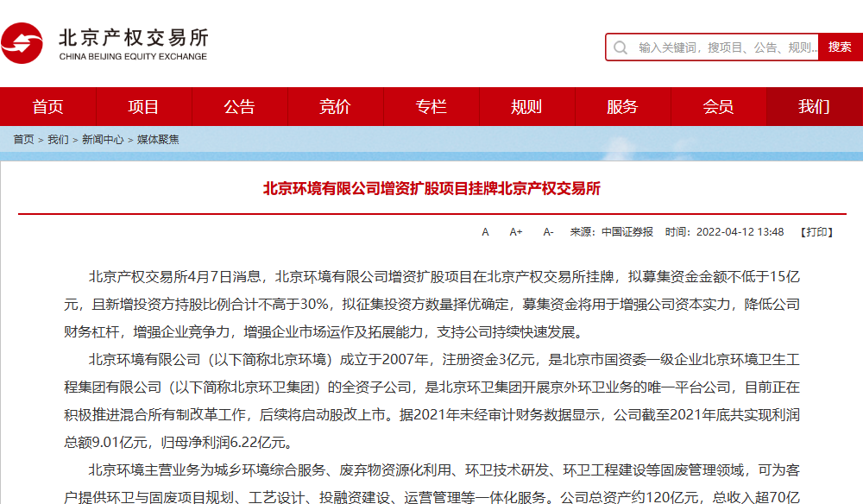Screen dimensions: 863x504
Task: Click the source text 来源：中国证券报
Action: (x=611, y=232)
